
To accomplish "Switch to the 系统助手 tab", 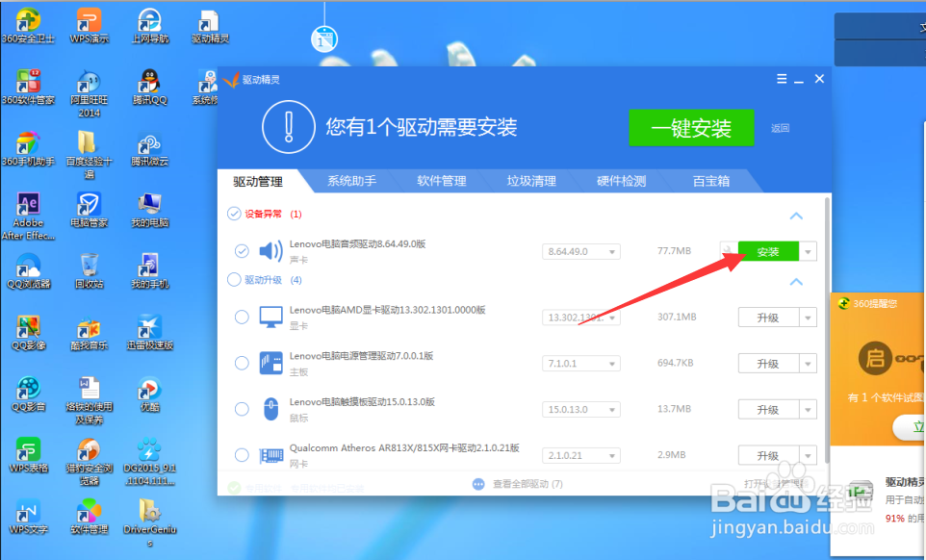I will pos(352,181).
